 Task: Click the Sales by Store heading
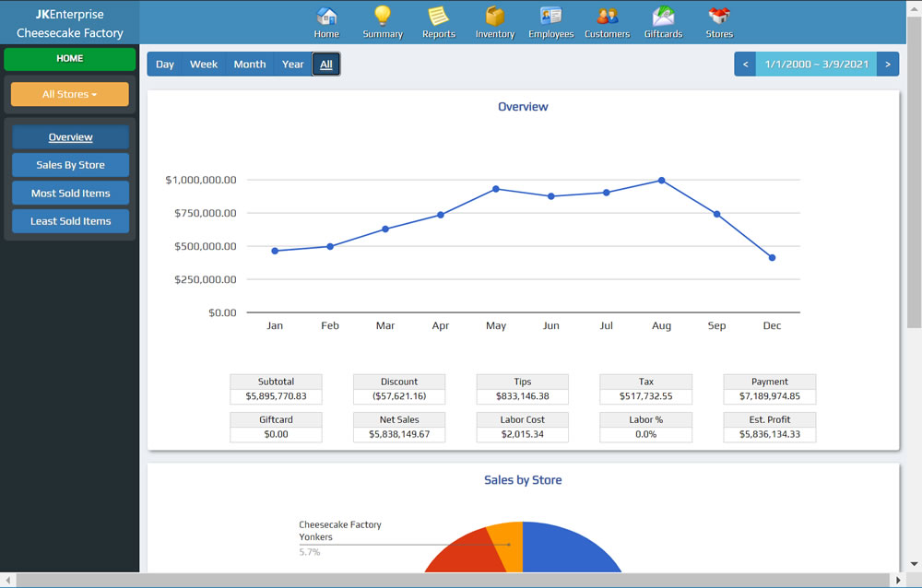pos(523,480)
